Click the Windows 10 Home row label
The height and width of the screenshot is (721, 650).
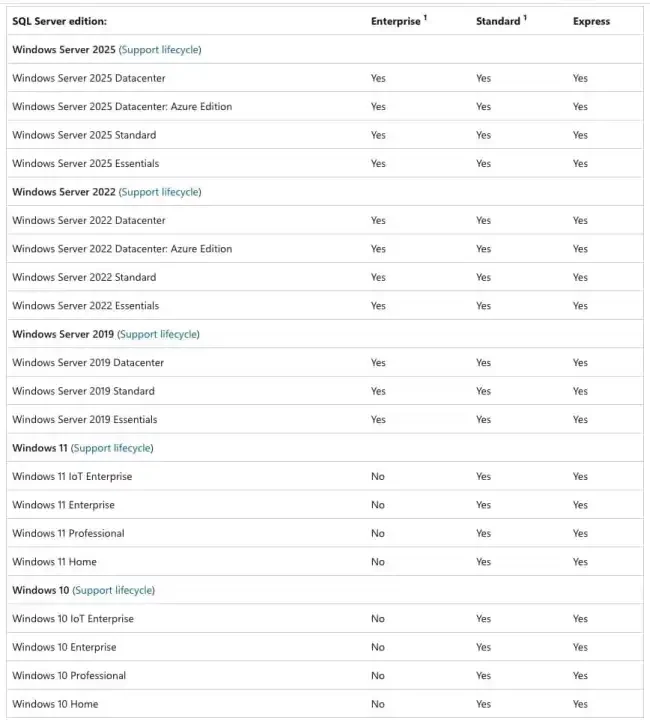coord(55,704)
